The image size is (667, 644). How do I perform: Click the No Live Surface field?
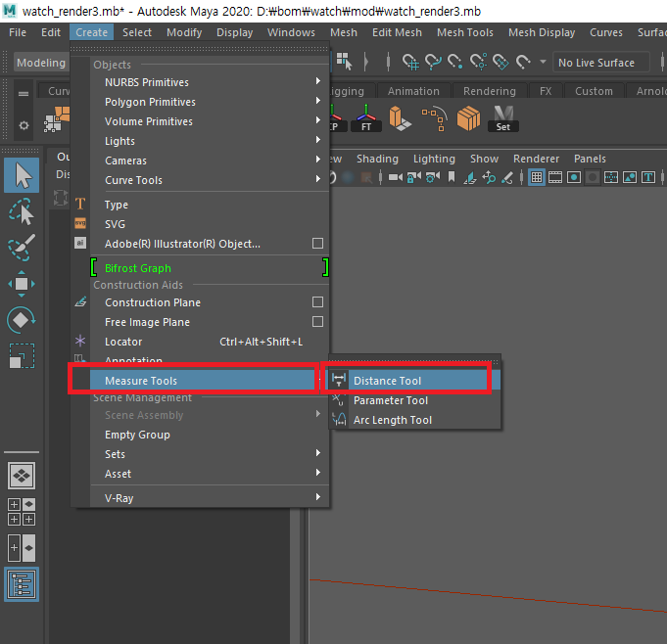[x=601, y=63]
